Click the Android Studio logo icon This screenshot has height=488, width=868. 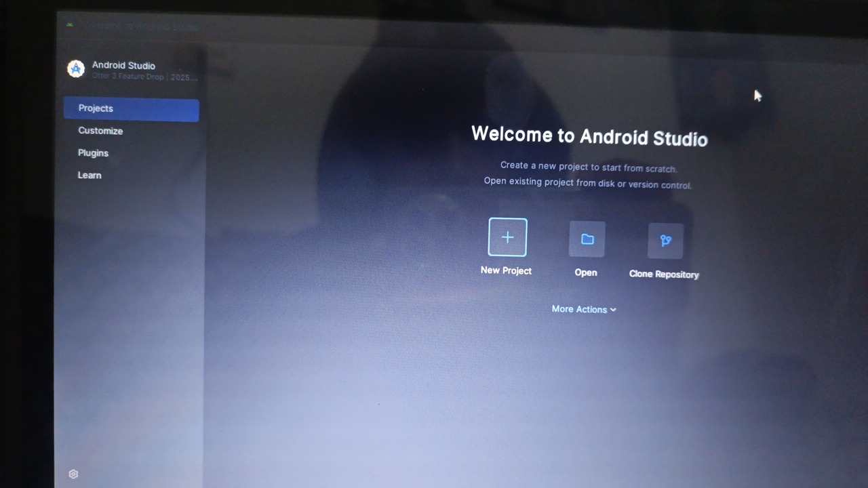click(76, 68)
